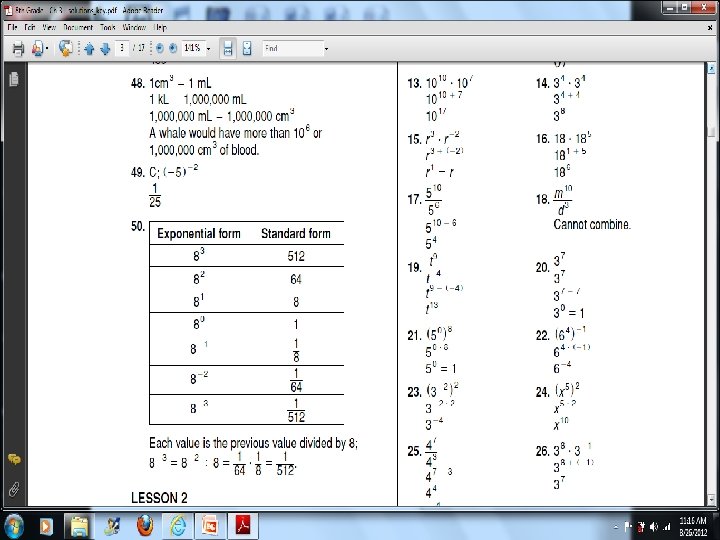Screen dimensions: 720x540
Task: Click the Print icon in toolbar
Action: (18, 48)
